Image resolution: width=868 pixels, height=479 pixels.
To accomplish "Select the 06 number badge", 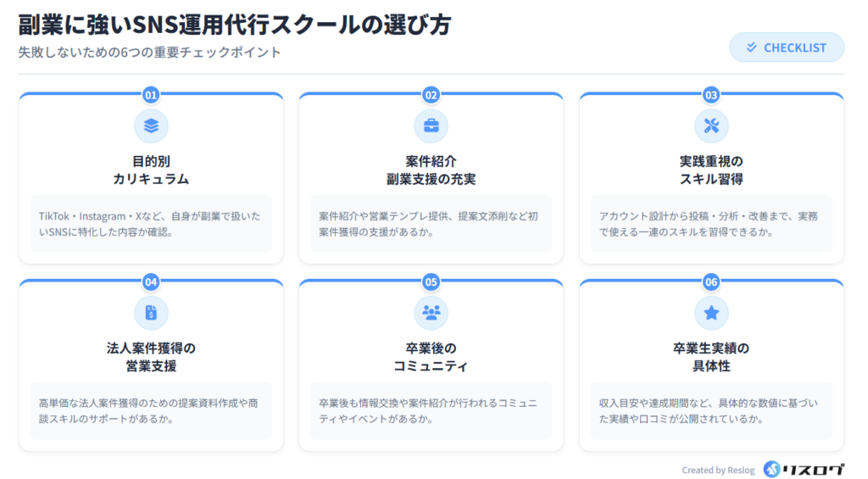I will (x=711, y=281).
